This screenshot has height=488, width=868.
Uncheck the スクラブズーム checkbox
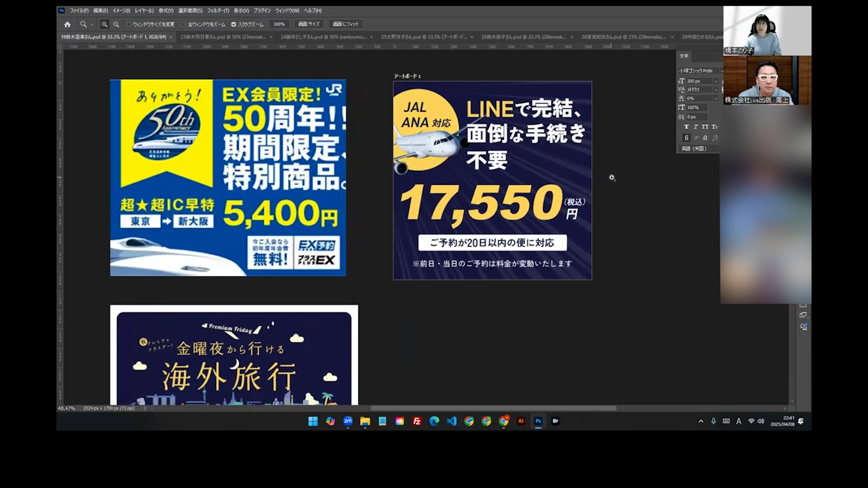point(234,24)
